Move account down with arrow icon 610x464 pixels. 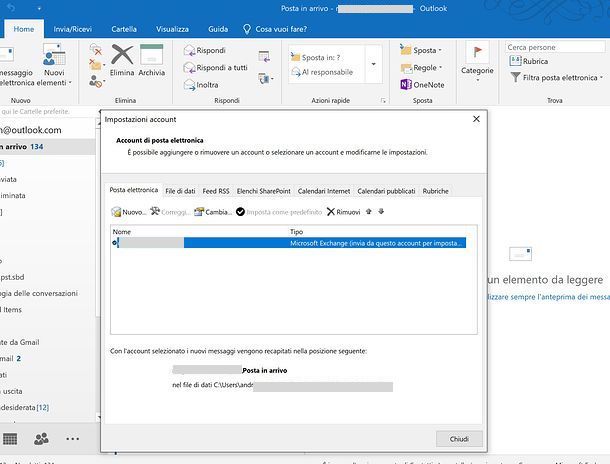point(381,212)
